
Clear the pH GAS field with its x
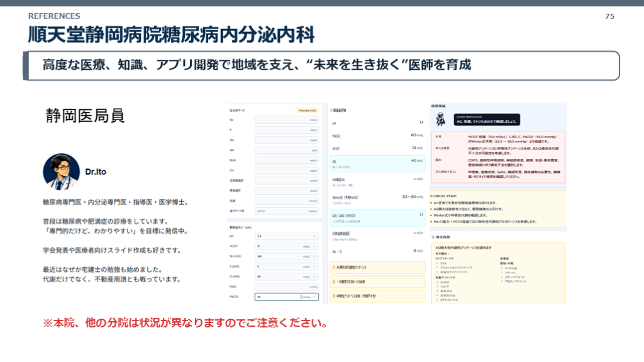314,236
